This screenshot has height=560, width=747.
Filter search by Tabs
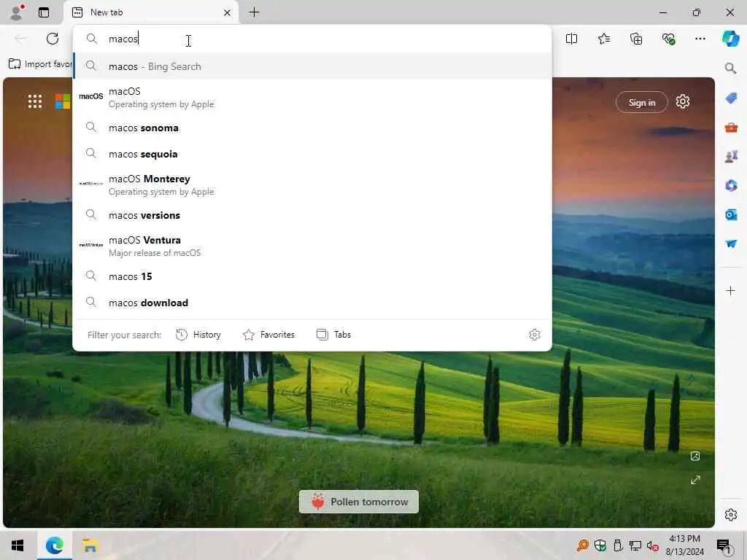(334, 335)
